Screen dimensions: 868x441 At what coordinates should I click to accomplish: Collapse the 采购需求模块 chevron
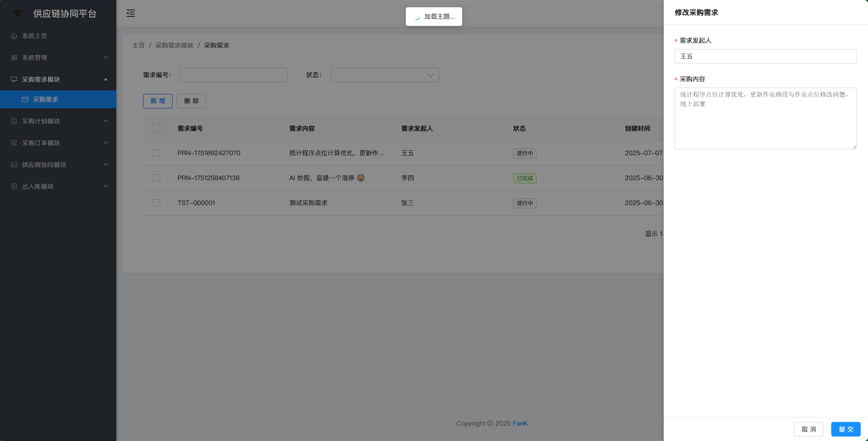tap(106, 79)
